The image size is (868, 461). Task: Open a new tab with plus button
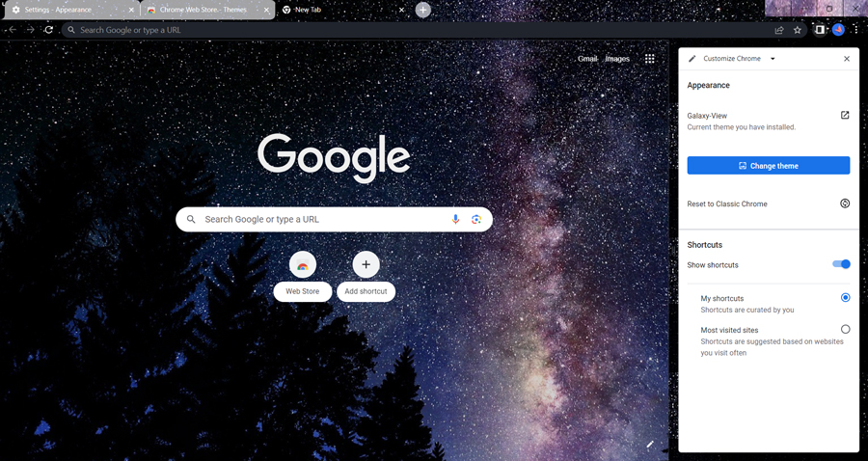tap(423, 10)
